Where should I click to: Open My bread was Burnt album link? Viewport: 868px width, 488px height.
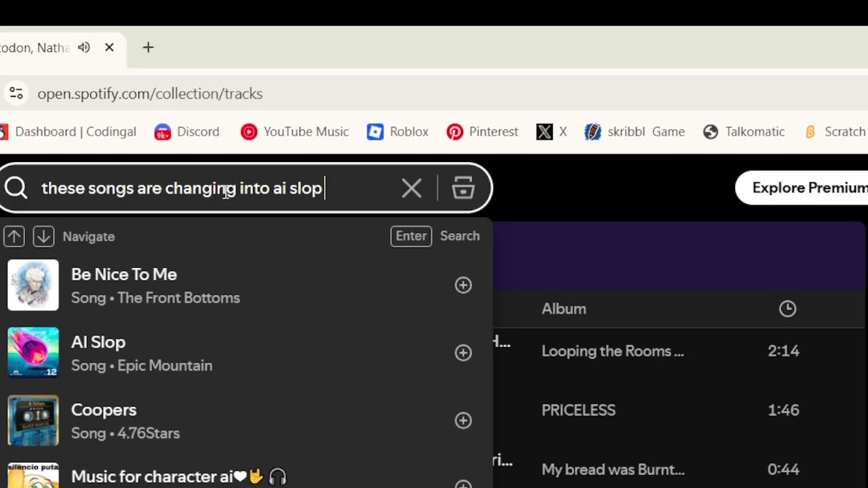tap(613, 470)
